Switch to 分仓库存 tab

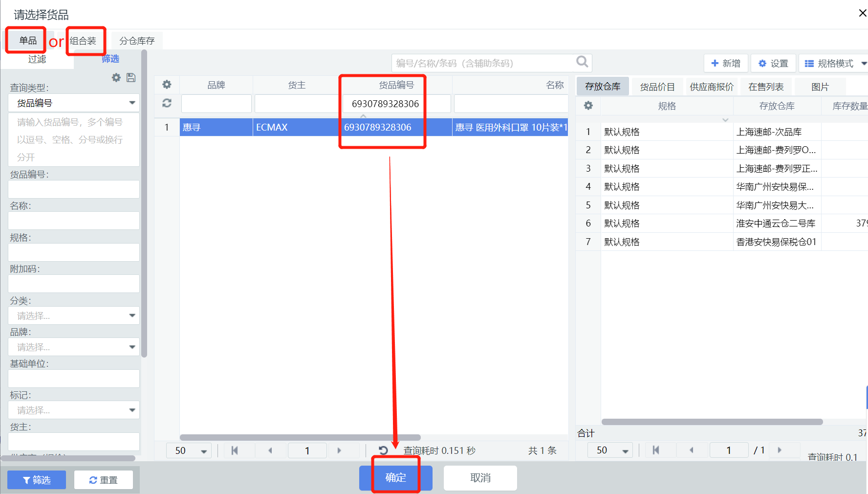click(137, 41)
